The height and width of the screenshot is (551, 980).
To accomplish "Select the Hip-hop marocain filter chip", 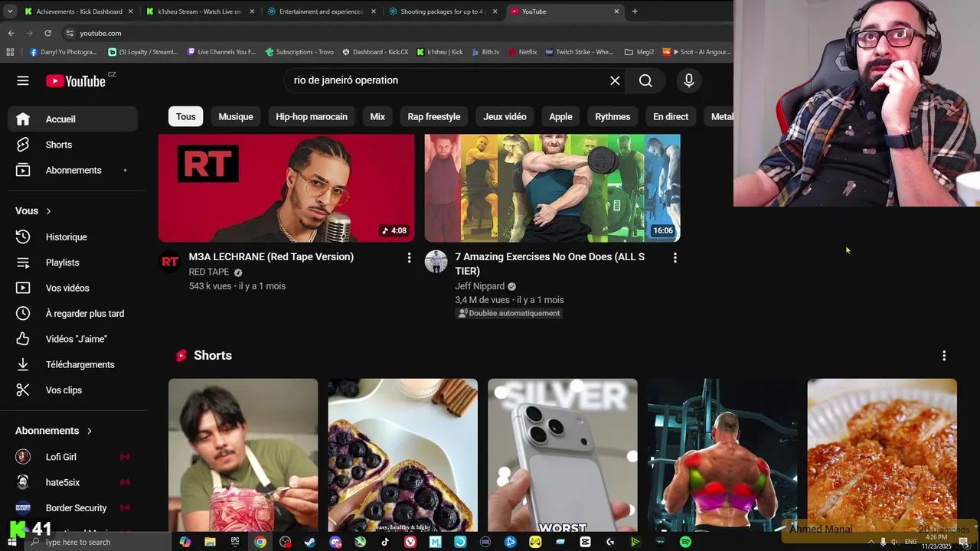I will tap(312, 116).
